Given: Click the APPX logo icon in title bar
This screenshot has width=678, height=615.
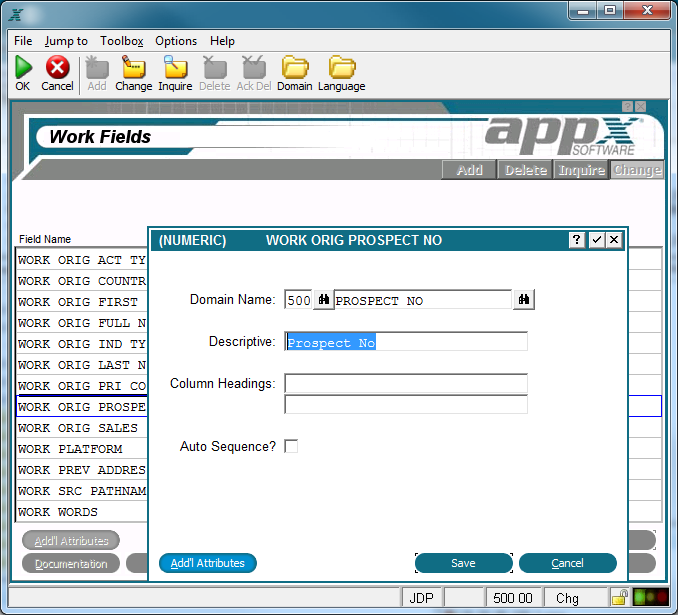Looking at the screenshot, I should point(16,15).
